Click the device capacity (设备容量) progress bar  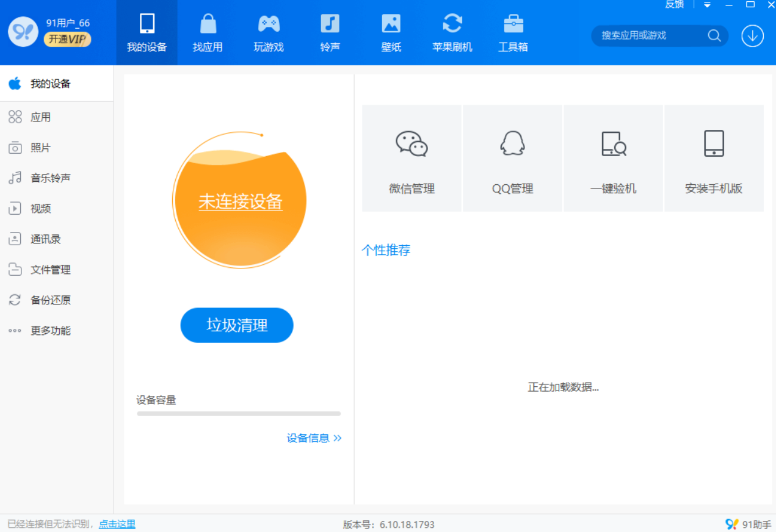(x=239, y=414)
